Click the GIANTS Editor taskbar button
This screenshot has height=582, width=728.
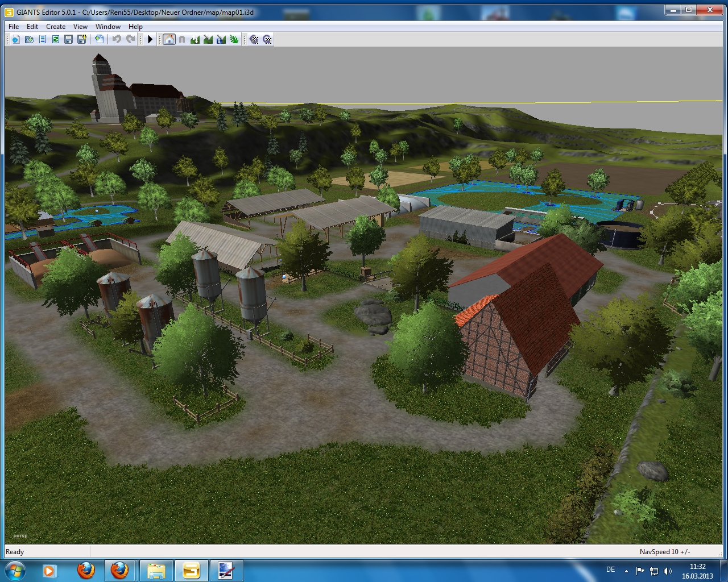(x=191, y=570)
